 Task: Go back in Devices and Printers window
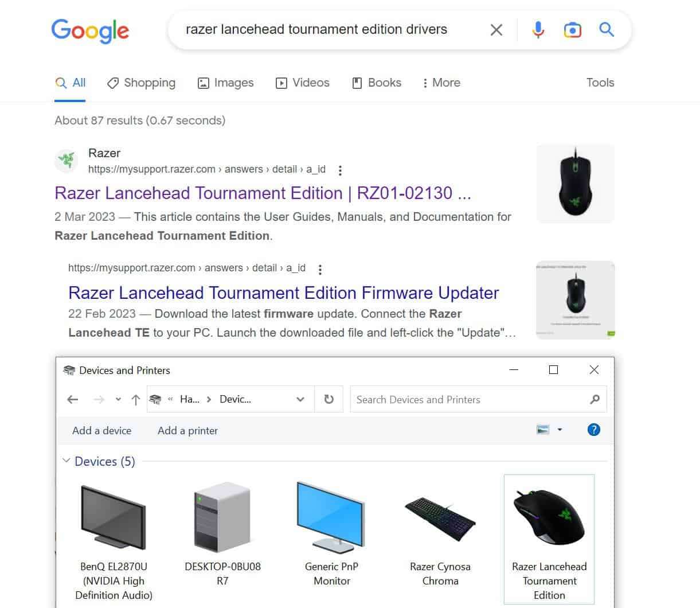pos(72,400)
